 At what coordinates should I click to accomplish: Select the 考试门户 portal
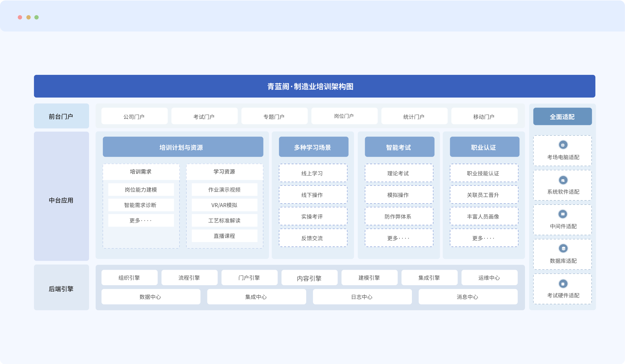coord(204,116)
